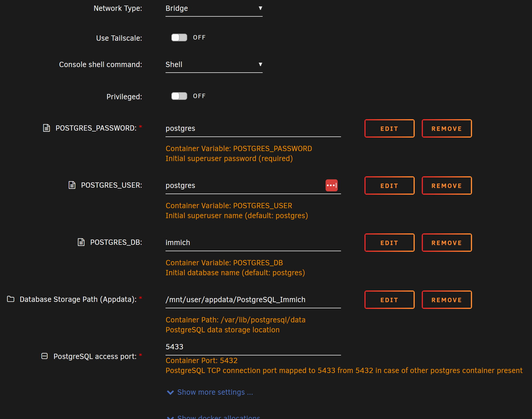This screenshot has height=419, width=532.
Task: Remove the POSTGRES_DB variable
Action: point(447,242)
